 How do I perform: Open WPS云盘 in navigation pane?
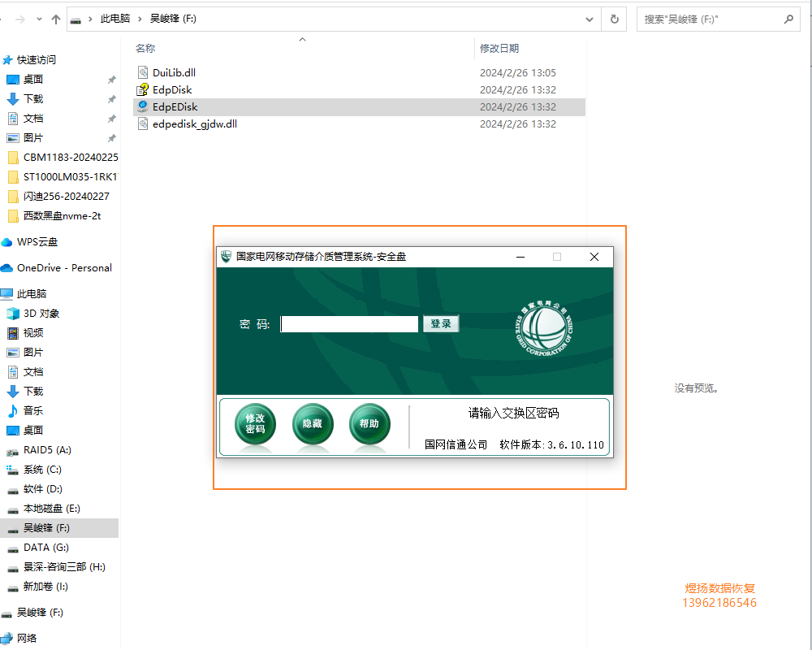click(x=37, y=242)
